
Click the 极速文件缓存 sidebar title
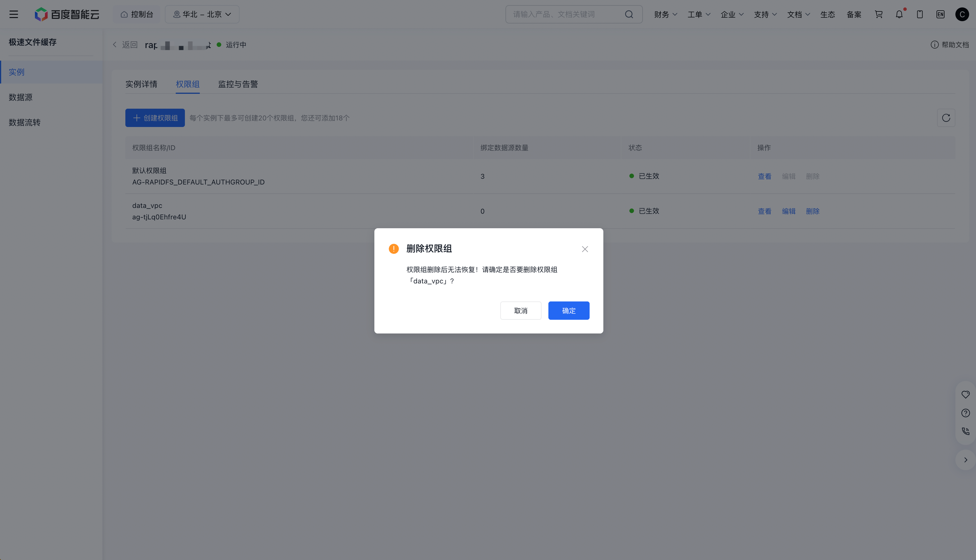(33, 42)
